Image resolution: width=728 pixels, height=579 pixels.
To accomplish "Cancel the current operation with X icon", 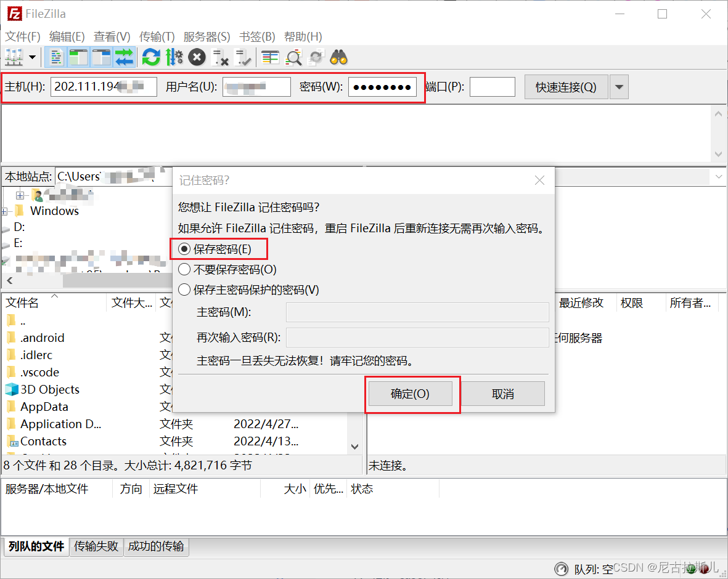I will [197, 57].
